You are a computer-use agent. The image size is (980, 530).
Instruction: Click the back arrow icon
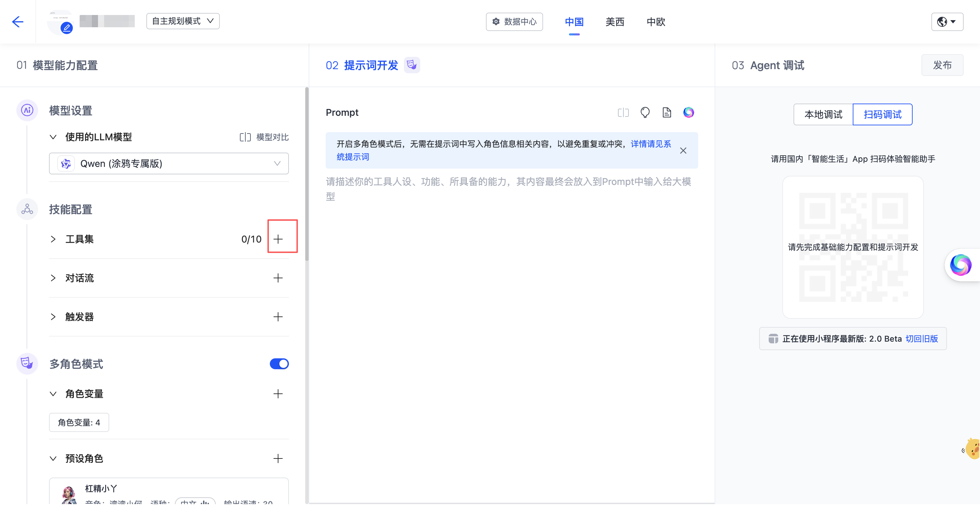(x=18, y=22)
